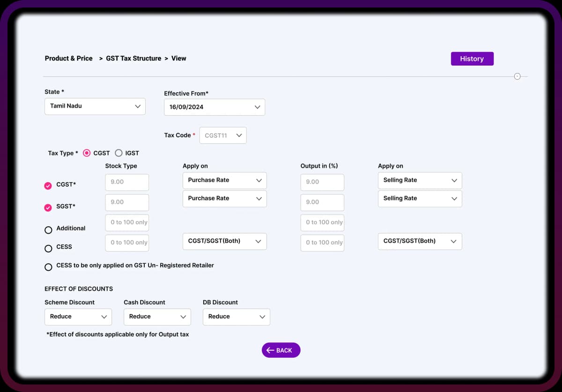Open Cash Discount dropdown
Viewport: 562px width, 392px height.
point(157,317)
